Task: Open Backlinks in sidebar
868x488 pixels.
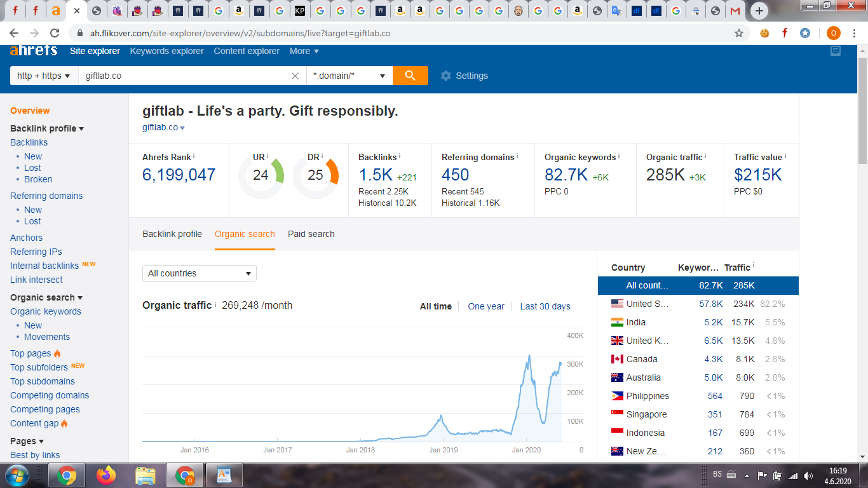Action: point(29,142)
